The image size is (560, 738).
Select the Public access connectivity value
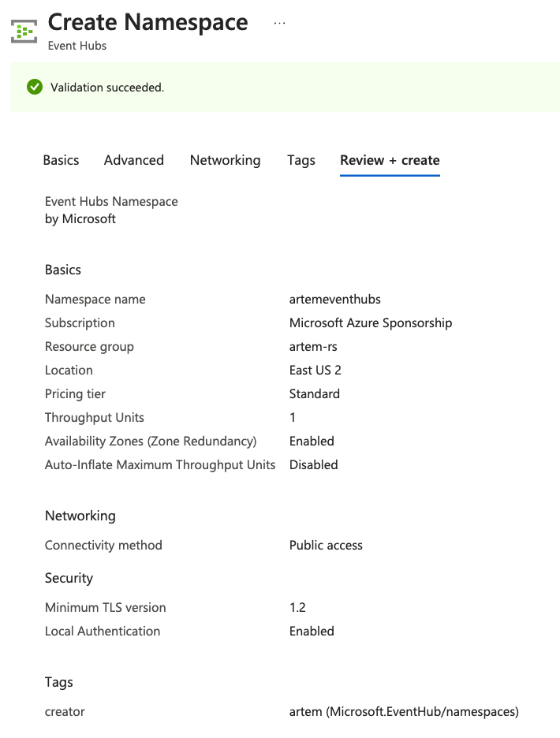326,546
